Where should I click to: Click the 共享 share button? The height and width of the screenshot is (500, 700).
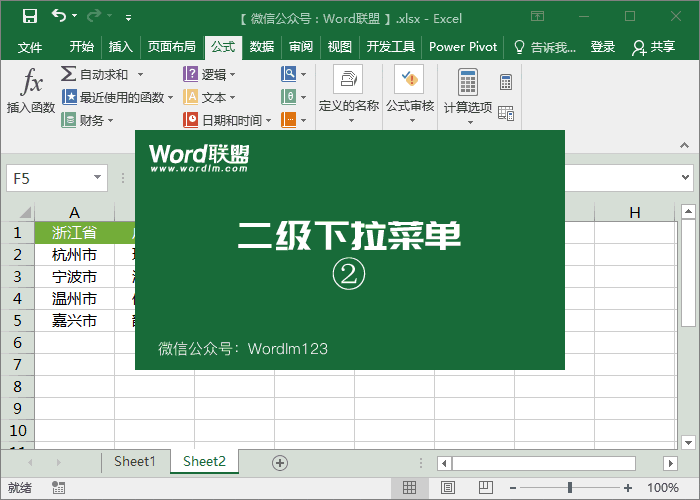[x=653, y=47]
